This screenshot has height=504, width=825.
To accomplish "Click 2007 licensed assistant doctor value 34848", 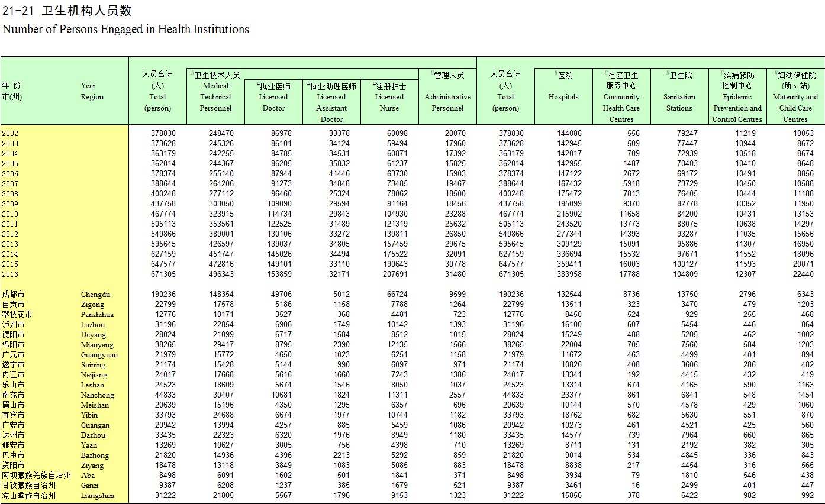I will (339, 184).
